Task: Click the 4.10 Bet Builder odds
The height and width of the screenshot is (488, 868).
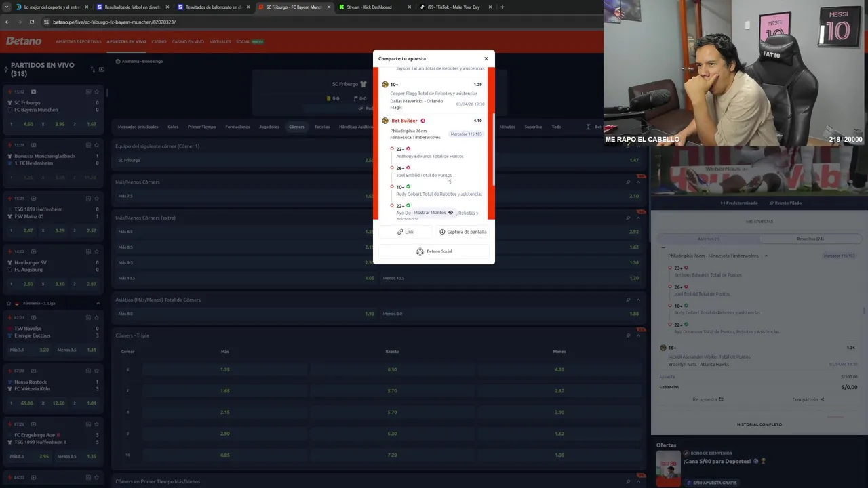Action: click(477, 121)
